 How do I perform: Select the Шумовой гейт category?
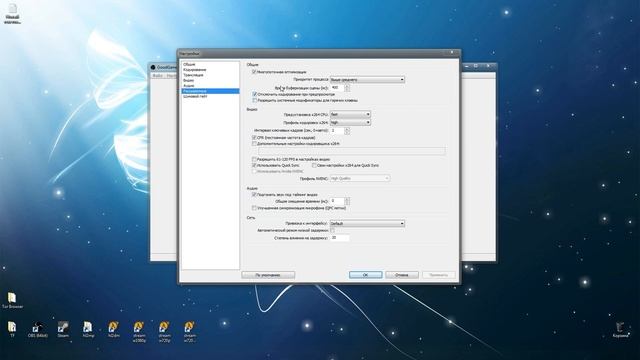[196, 96]
